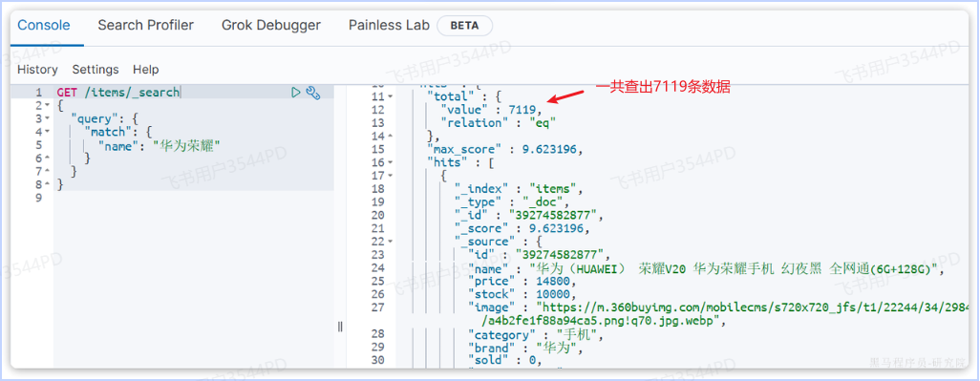Open the History menu
This screenshot has height=381, width=980.
point(37,70)
